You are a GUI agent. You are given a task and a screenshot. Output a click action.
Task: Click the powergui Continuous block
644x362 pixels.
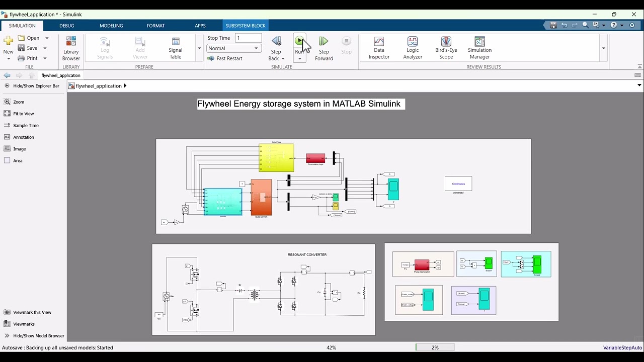(458, 184)
